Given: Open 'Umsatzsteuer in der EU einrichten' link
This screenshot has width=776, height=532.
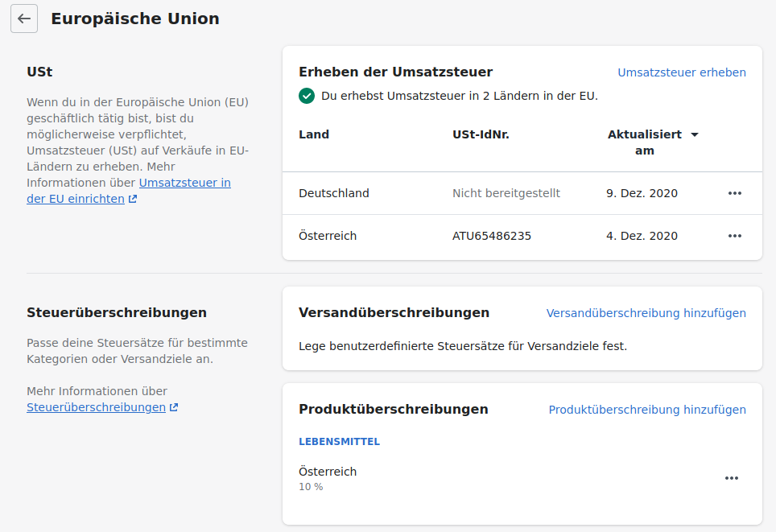Looking at the screenshot, I should [x=184, y=183].
